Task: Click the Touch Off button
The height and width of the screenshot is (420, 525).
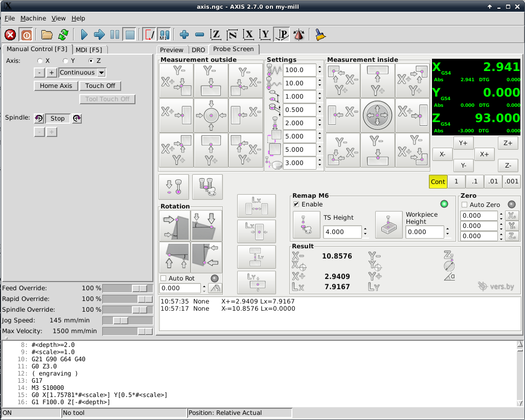Action: coord(100,86)
